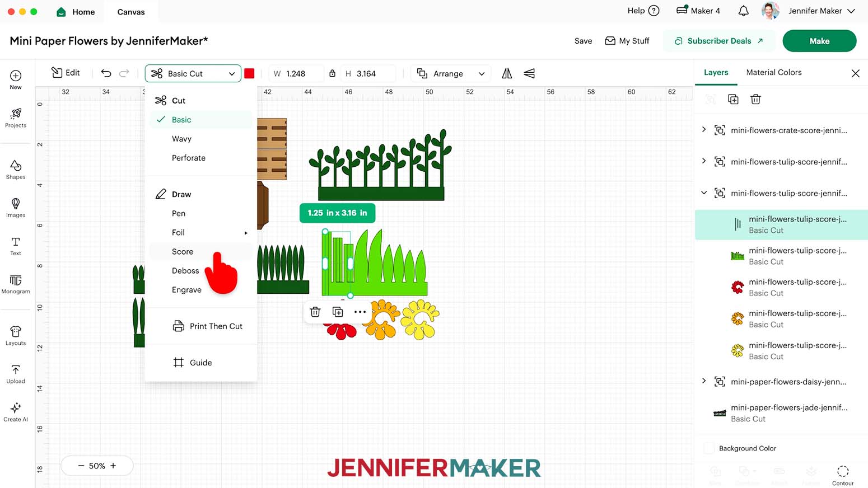Image resolution: width=868 pixels, height=488 pixels.
Task: Open the Arrange dropdown
Action: [x=451, y=73]
